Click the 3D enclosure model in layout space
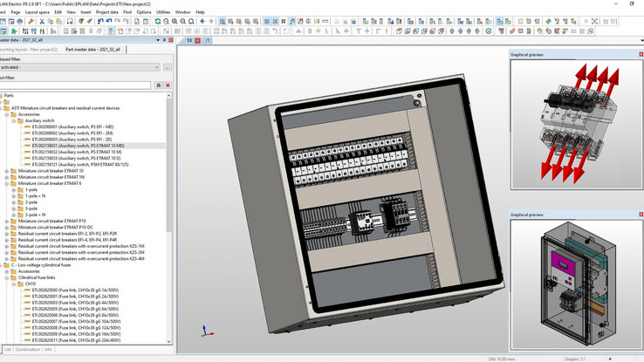644x362 pixels. (x=366, y=201)
